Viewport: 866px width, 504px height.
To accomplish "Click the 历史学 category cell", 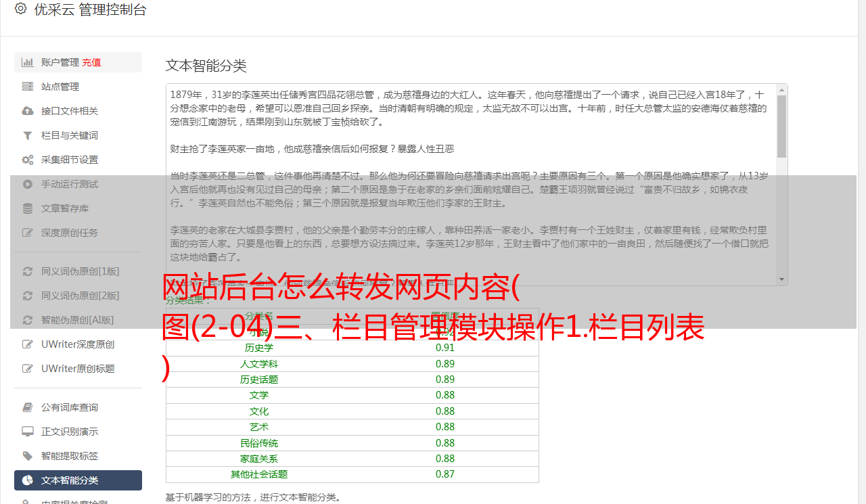I will [x=259, y=348].
